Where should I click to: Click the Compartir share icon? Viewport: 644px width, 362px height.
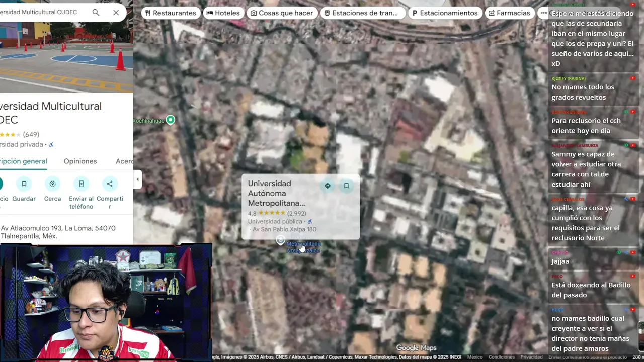[x=110, y=184]
